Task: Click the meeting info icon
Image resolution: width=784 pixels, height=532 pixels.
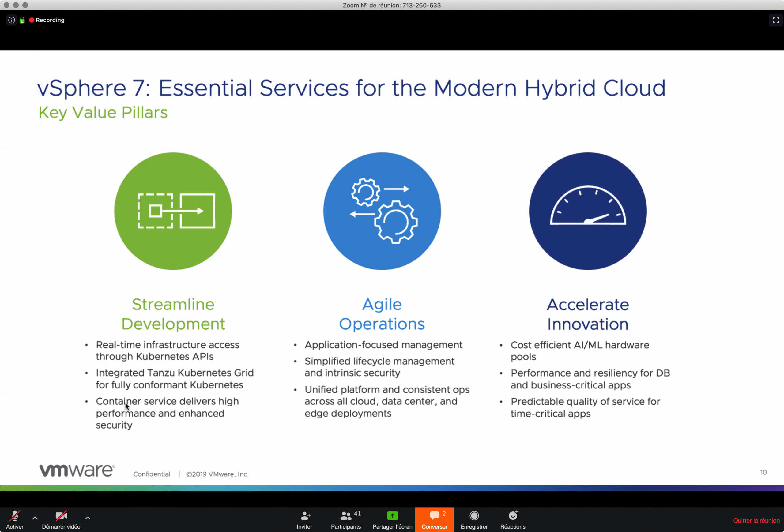Action: coord(11,20)
